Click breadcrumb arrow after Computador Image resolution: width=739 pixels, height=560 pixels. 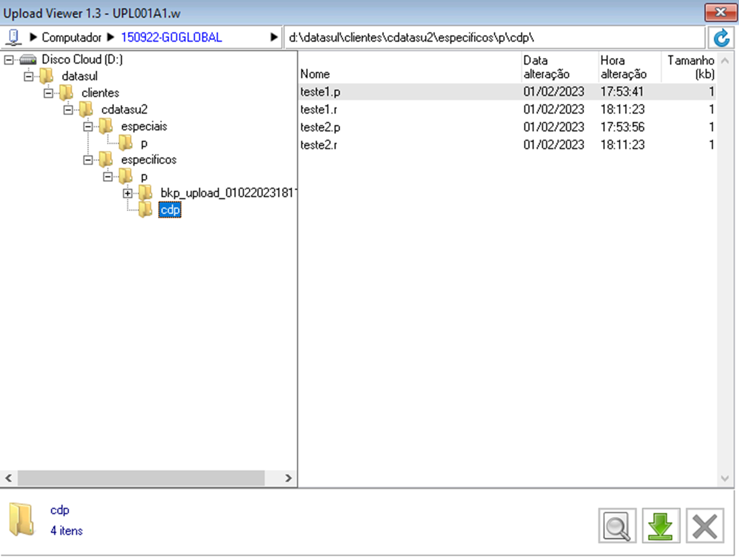point(111,37)
